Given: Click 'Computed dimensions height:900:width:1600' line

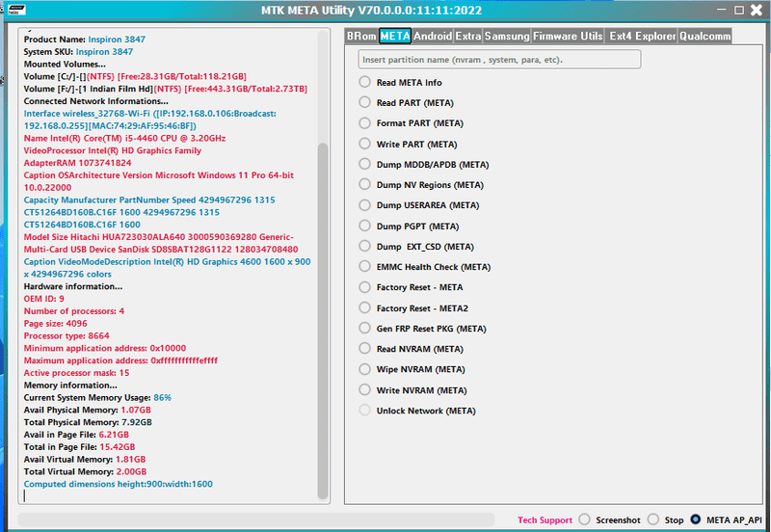Looking at the screenshot, I should pos(118,484).
